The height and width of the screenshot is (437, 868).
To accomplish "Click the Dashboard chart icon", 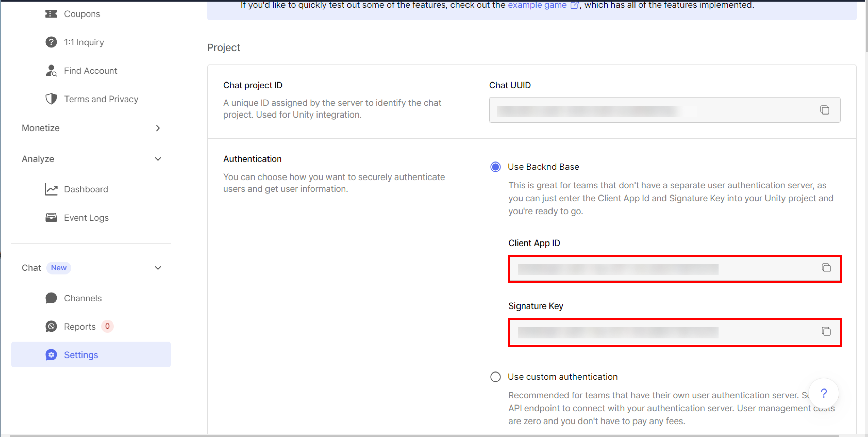I will (51, 189).
